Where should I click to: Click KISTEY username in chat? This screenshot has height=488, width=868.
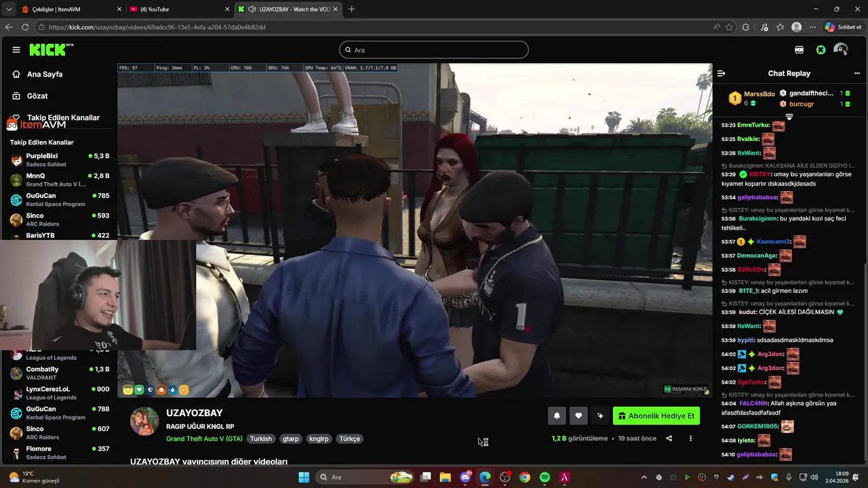[759, 174]
